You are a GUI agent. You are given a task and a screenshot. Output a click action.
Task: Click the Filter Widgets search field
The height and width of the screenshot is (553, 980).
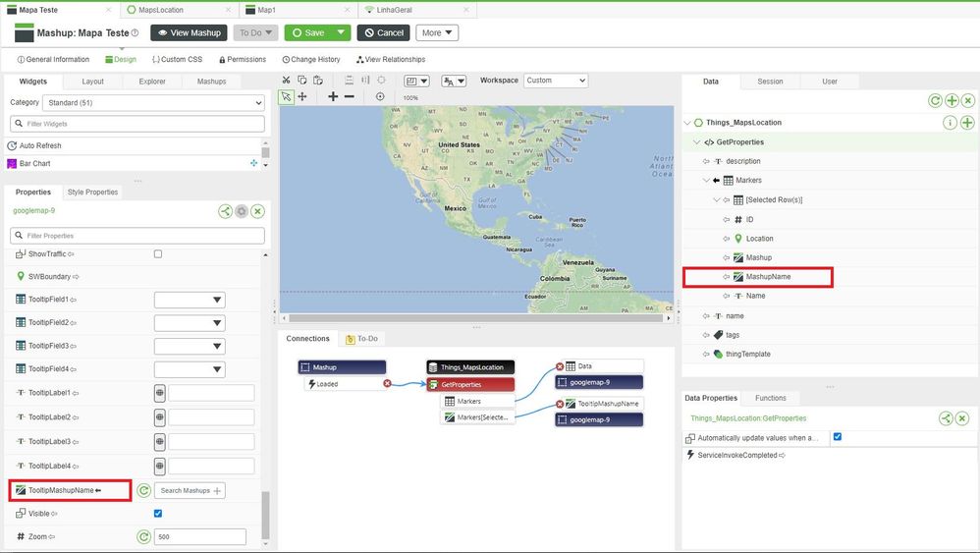[x=137, y=124]
